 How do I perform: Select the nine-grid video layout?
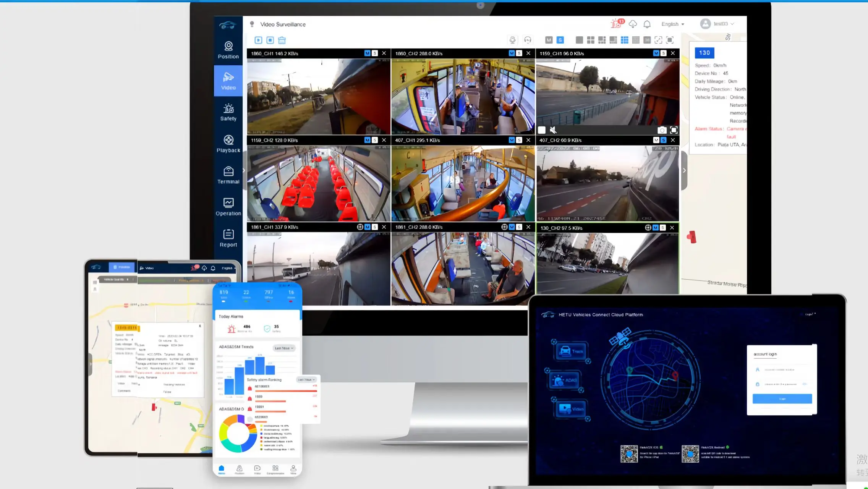(624, 40)
